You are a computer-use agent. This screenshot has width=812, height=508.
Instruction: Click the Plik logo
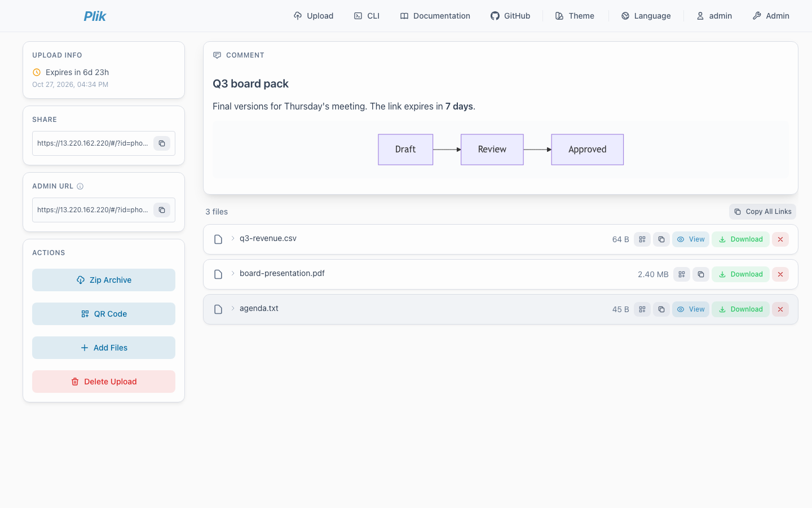(95, 16)
